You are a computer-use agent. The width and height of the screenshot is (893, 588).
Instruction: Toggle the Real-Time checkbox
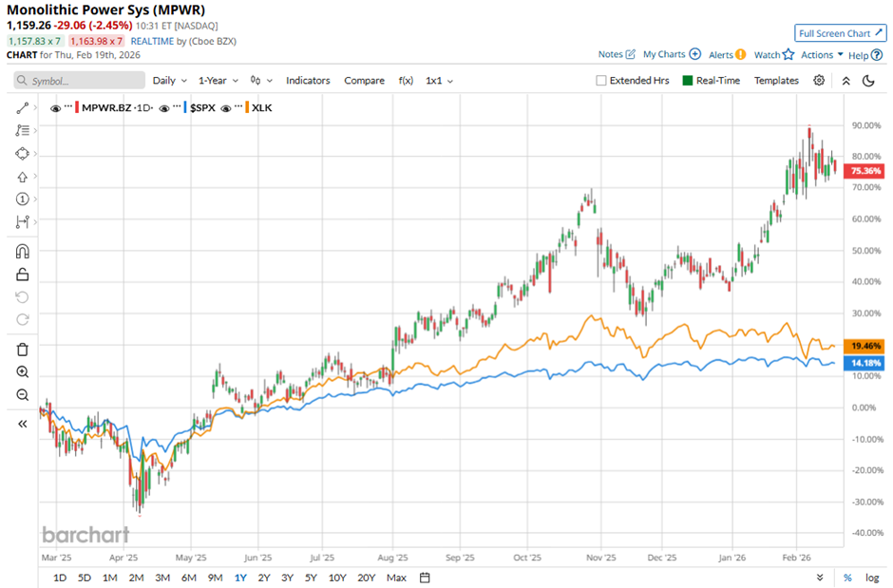(x=689, y=81)
